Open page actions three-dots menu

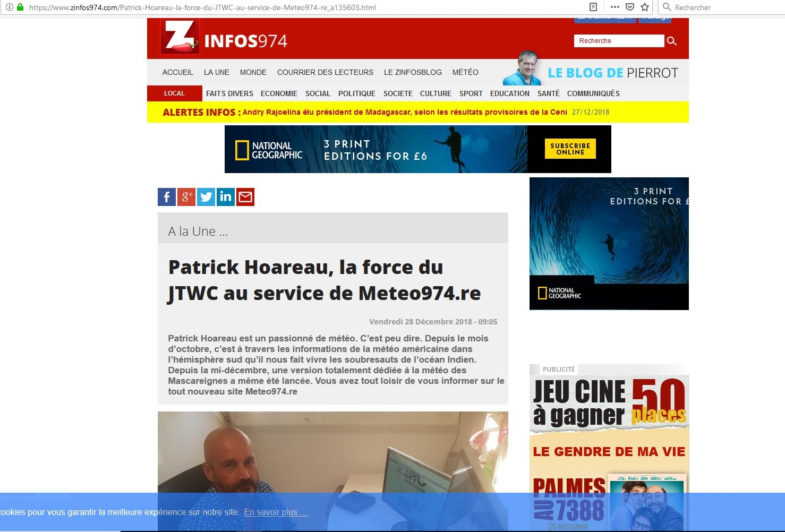615,7
